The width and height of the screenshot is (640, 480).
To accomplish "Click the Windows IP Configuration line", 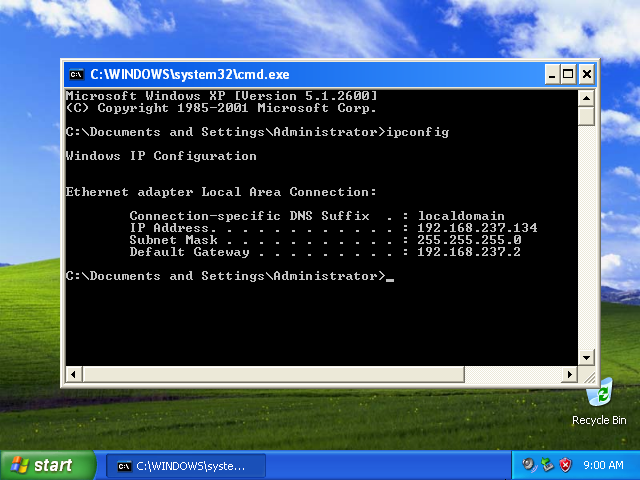I will pyautogui.click(x=161, y=156).
